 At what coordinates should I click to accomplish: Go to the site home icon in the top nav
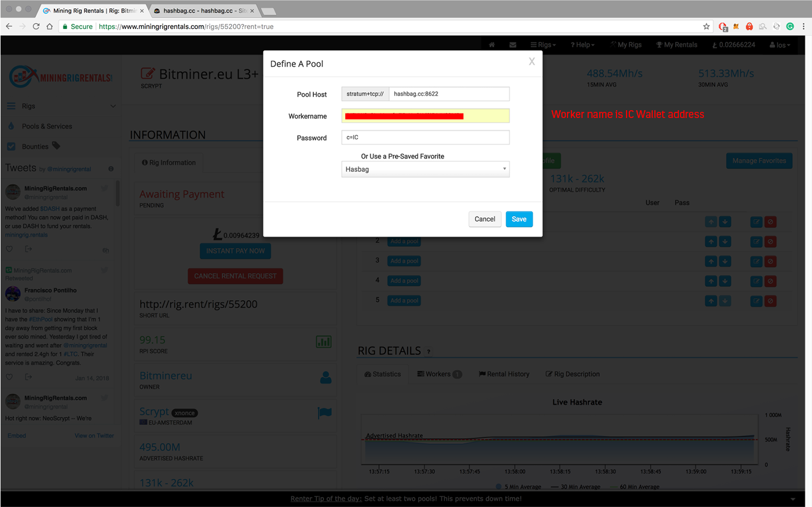coord(492,45)
